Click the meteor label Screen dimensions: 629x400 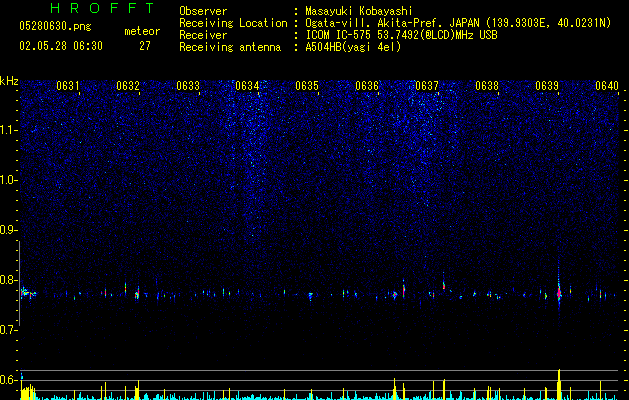142,31
